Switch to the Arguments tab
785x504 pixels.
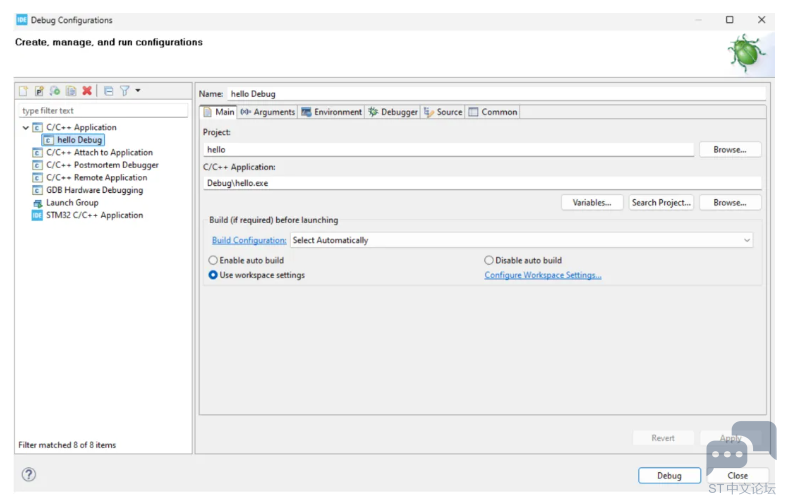pos(268,112)
